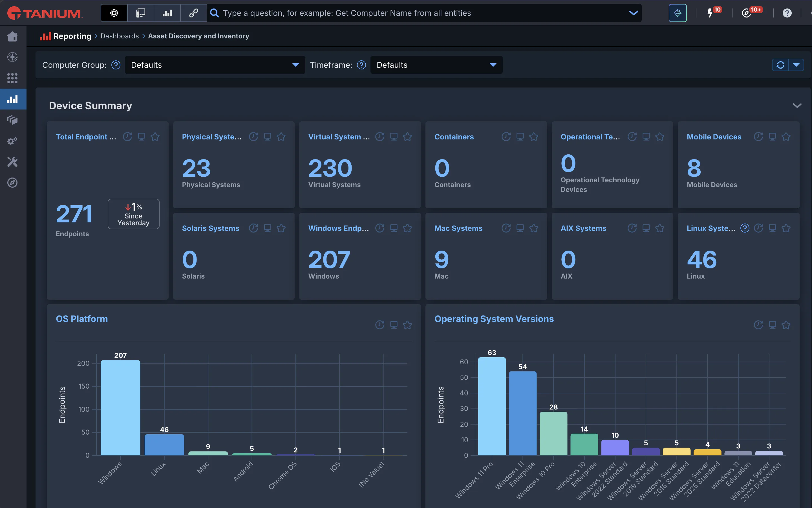Open the gears administration sidebar icon
Screen dimensions: 812x508
click(x=12, y=141)
